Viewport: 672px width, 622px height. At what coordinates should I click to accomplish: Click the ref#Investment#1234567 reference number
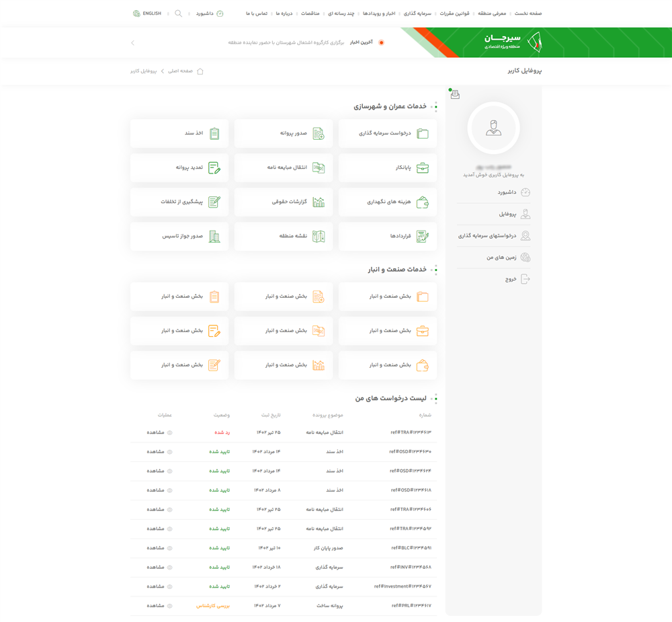[x=403, y=586]
